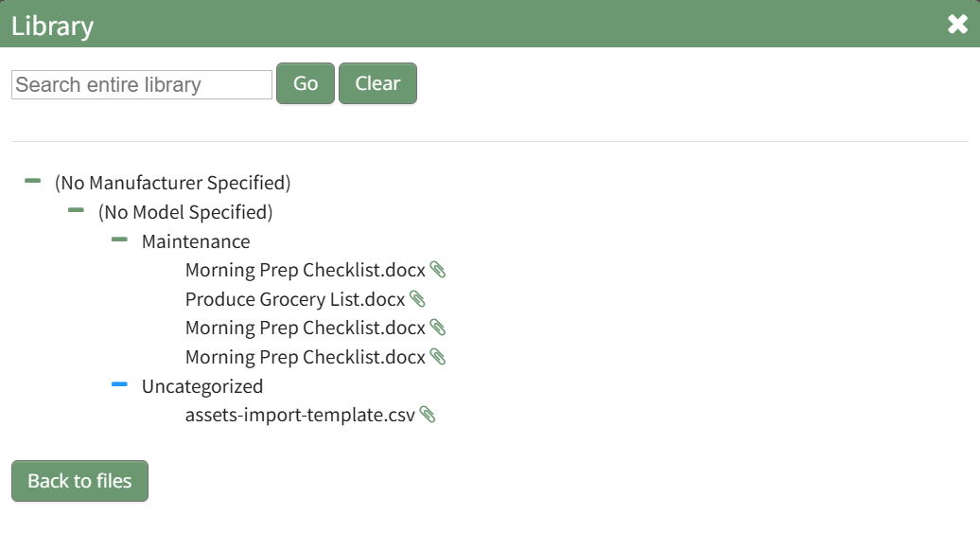Open the topmost Morning Prep Checklist.docx file name

click(305, 270)
